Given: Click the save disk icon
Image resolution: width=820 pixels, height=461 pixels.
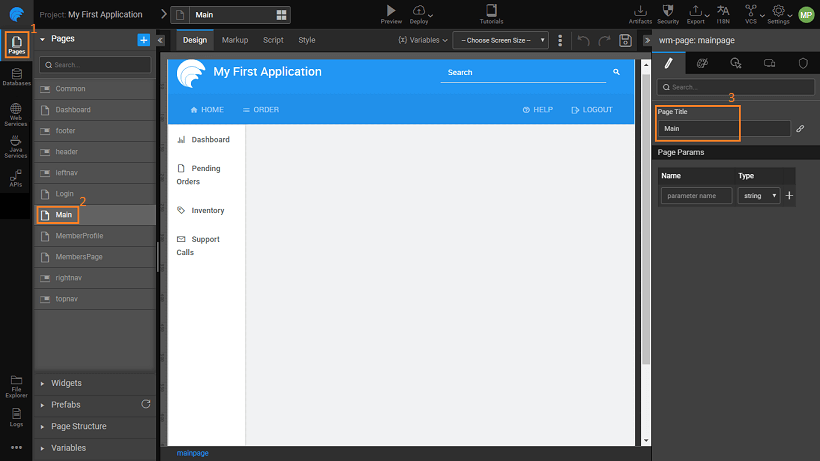Looking at the screenshot, I should (x=625, y=40).
